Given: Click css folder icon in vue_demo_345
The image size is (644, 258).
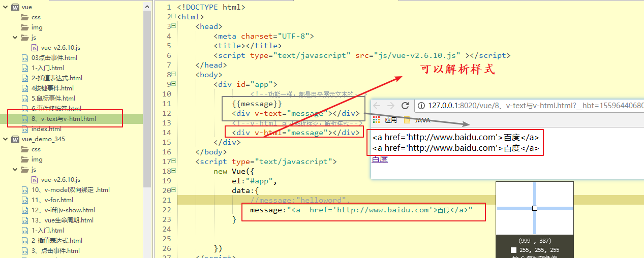Looking at the screenshot, I should pos(25,149).
